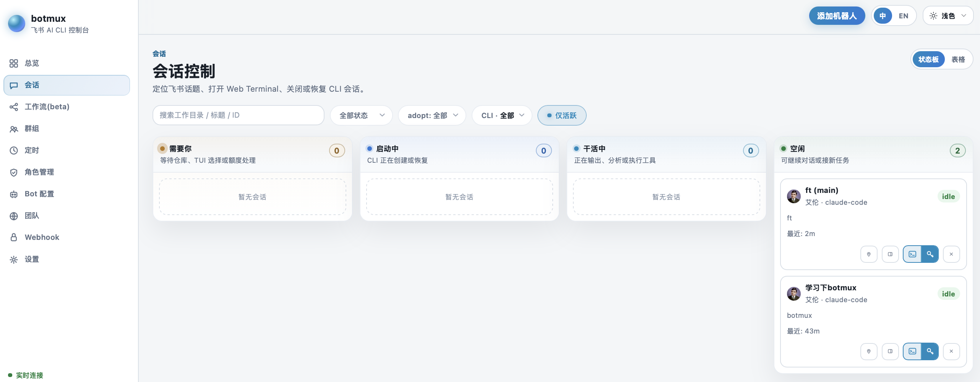
Task: Click the avatar on 学习下botmux card
Action: tap(793, 294)
